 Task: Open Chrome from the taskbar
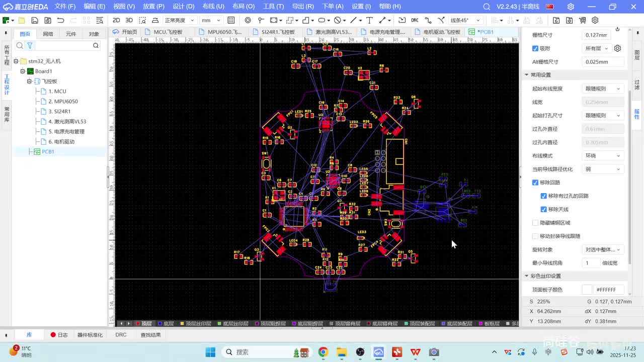[323, 352]
